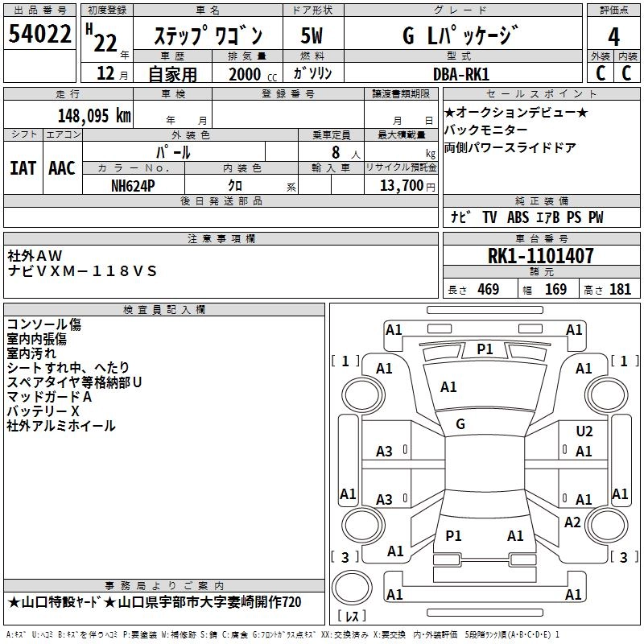
Task: Click the chassis number RK1-1101407
Action: tap(540, 256)
